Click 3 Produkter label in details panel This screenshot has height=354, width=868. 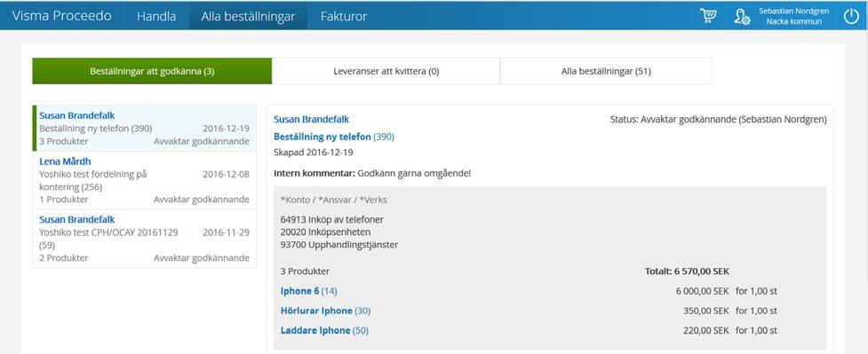[x=305, y=271]
